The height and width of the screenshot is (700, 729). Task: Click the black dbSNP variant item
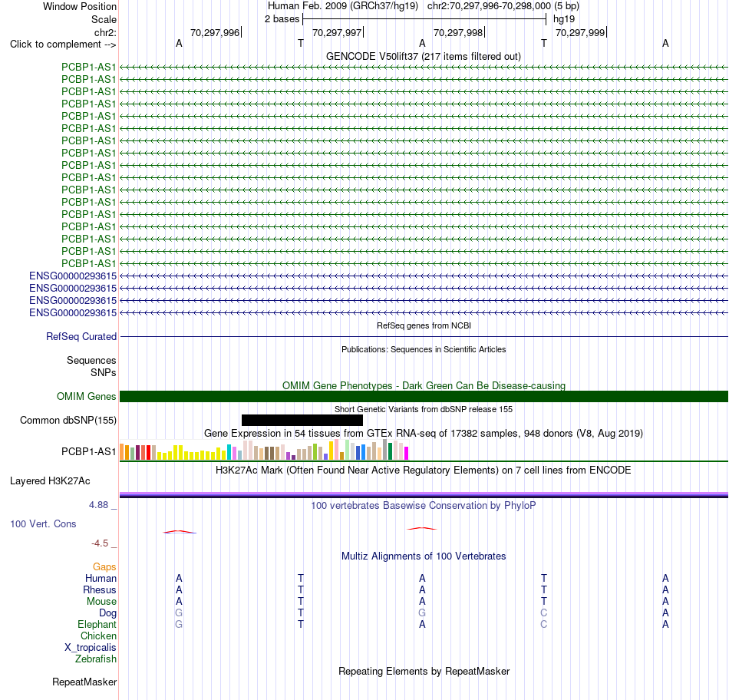point(302,420)
